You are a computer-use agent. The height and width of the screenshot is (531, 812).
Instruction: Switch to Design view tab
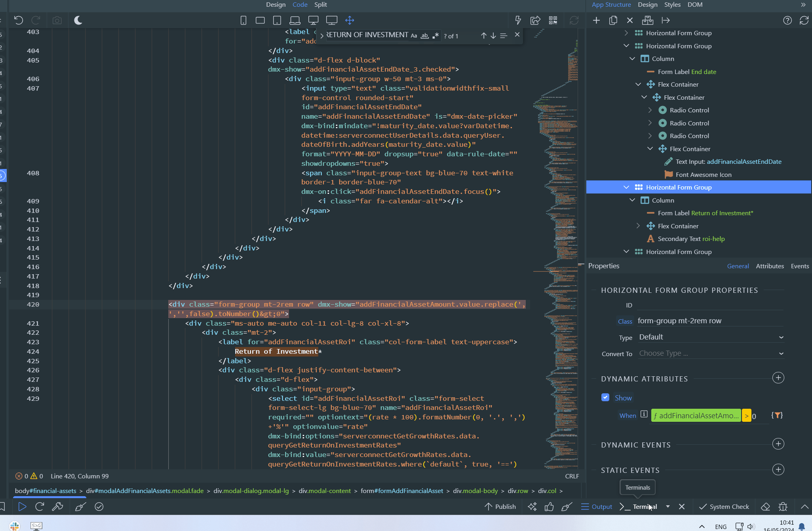[x=276, y=4]
